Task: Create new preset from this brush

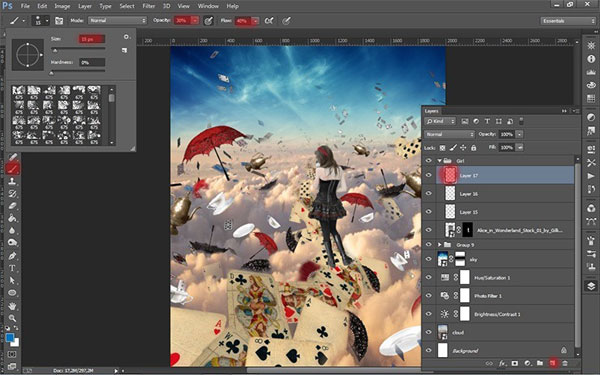Action: [x=124, y=50]
